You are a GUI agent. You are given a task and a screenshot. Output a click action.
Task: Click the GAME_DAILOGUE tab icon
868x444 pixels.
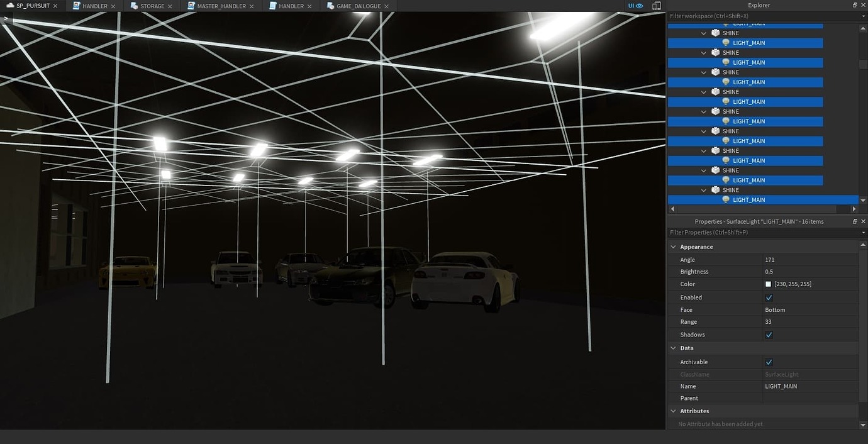click(330, 6)
